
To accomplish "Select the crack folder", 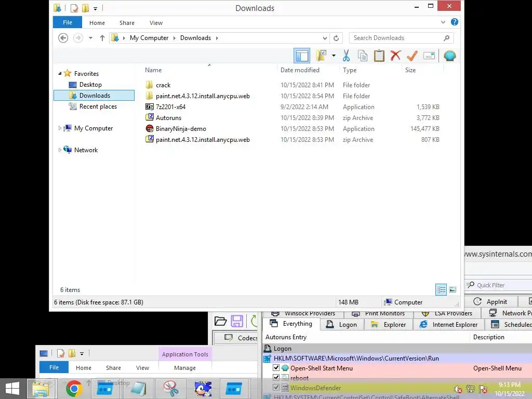I will point(163,85).
